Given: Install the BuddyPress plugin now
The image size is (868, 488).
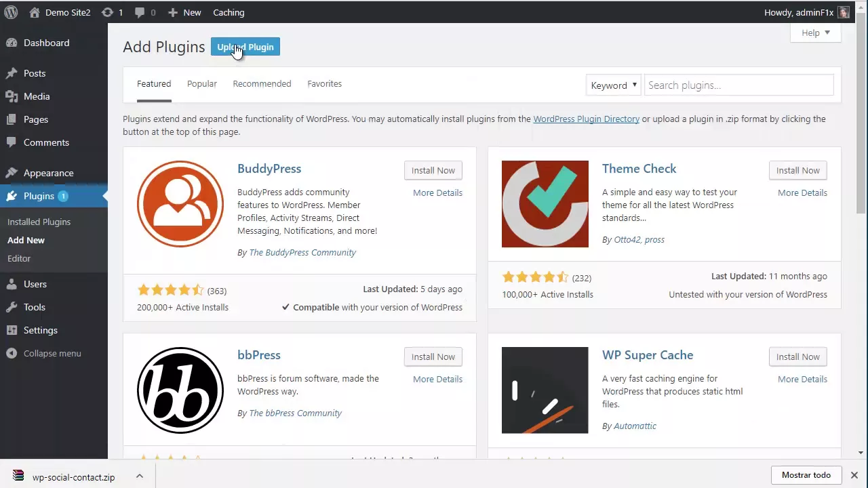Looking at the screenshot, I should (x=433, y=170).
